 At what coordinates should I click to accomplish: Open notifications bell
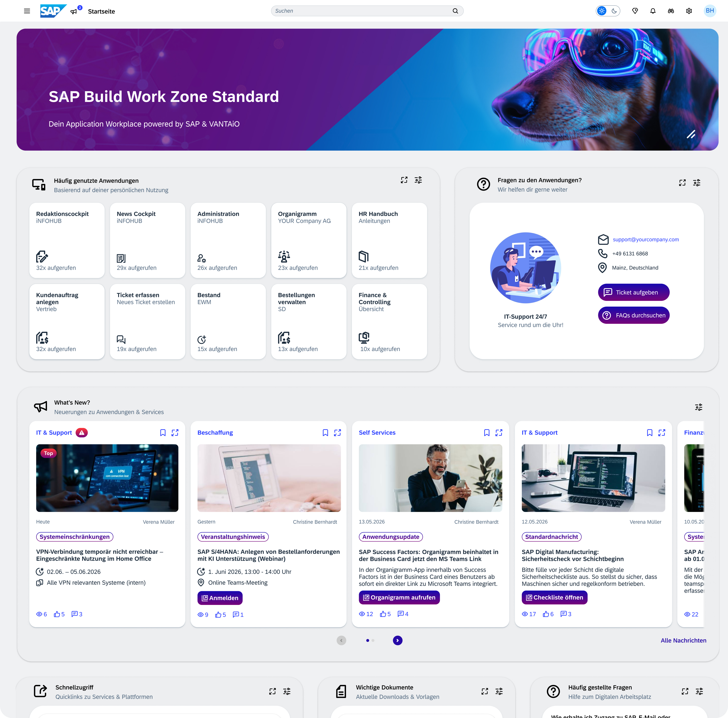[653, 11]
